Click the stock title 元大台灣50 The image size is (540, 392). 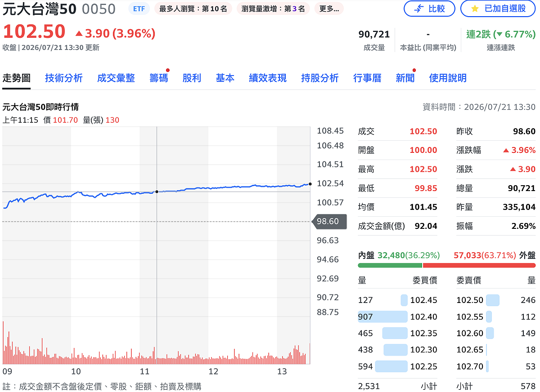(40, 9)
